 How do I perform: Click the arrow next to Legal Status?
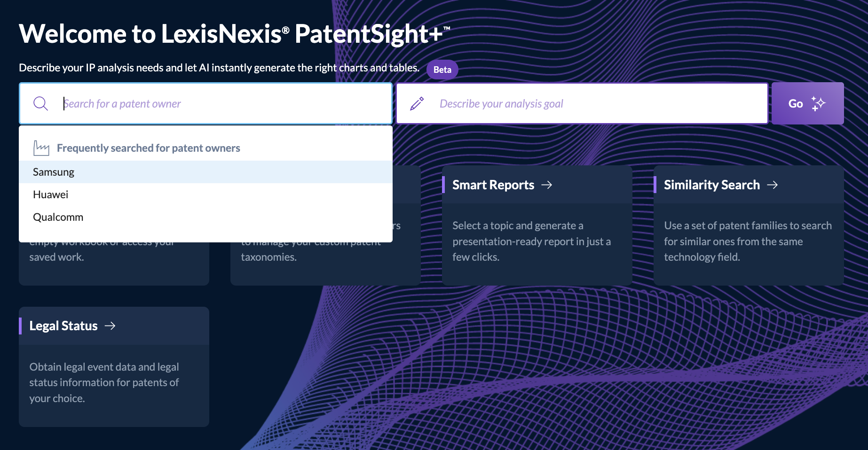(110, 326)
